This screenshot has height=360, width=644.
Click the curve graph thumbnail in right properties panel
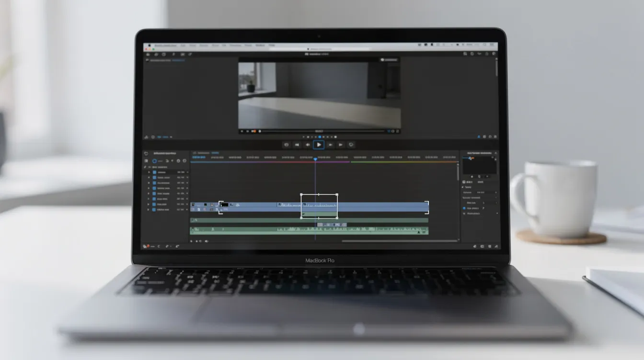pos(480,165)
